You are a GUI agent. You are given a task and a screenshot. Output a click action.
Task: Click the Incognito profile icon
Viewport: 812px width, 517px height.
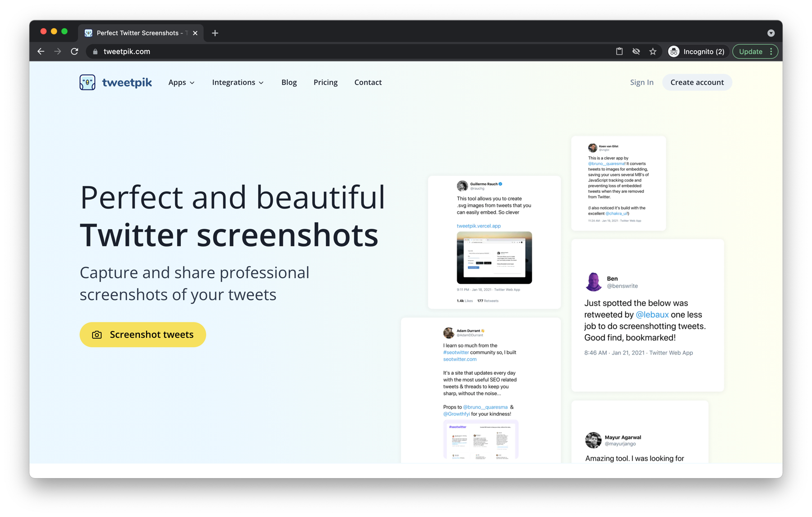click(674, 51)
